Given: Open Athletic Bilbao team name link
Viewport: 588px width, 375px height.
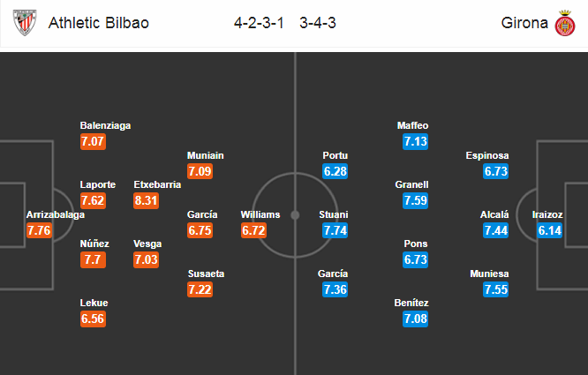Looking at the screenshot, I should point(99,23).
